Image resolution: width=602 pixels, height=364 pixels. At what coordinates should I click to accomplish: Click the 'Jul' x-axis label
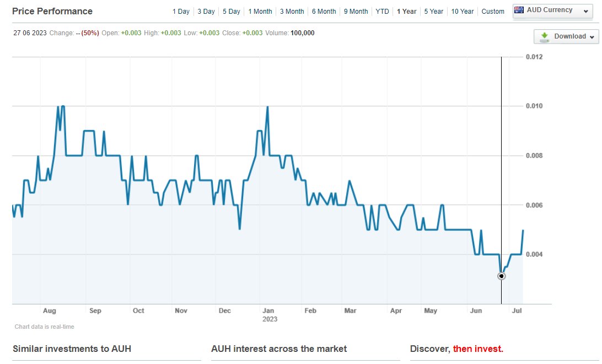[x=517, y=311]
